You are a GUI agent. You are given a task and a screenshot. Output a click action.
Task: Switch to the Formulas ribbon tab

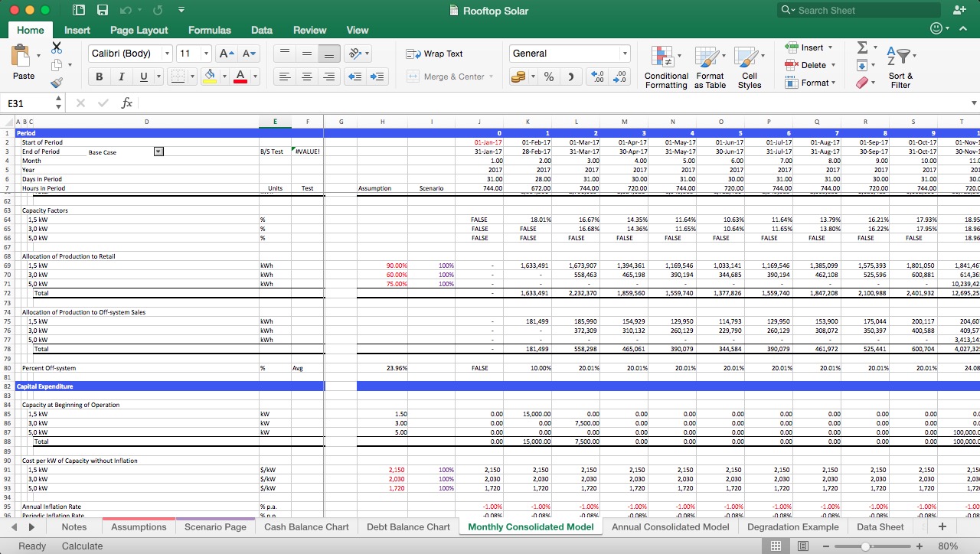(x=209, y=30)
